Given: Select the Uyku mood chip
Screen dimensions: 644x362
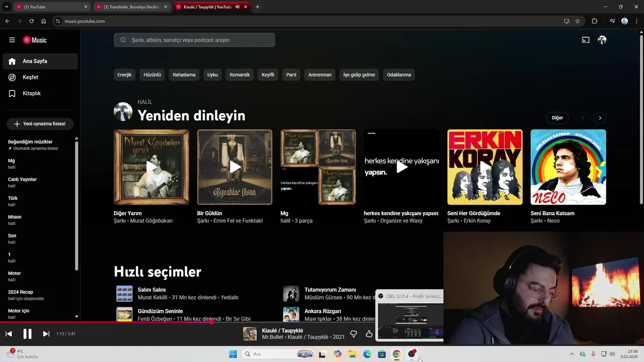Looking at the screenshot, I should point(212,75).
